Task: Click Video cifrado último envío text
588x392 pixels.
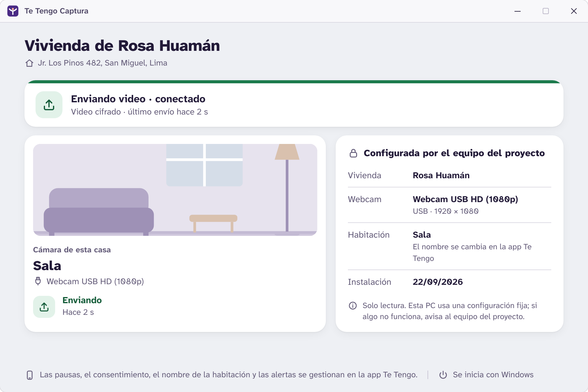Action: coord(139,112)
